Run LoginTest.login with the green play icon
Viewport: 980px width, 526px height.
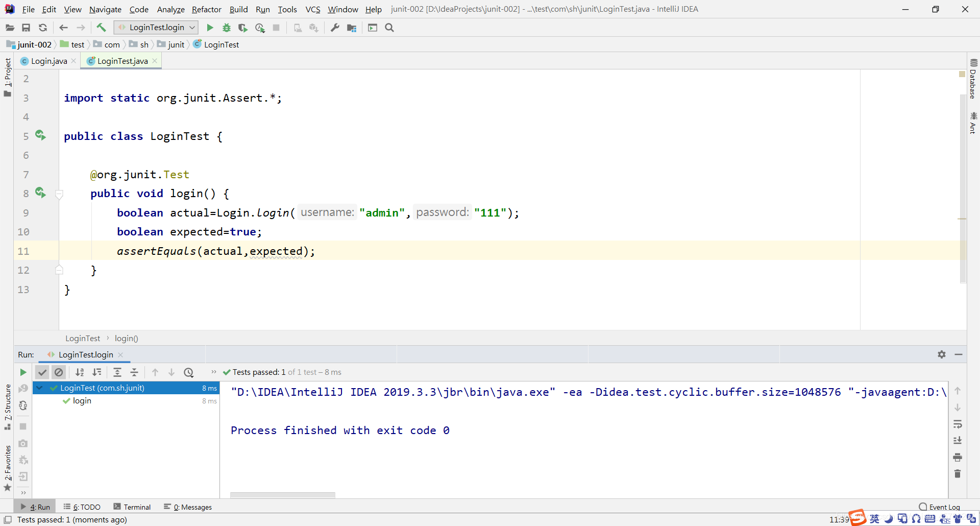[210, 28]
